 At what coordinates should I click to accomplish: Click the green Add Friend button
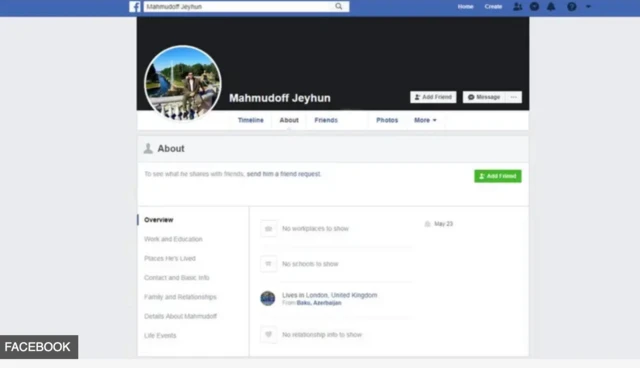pyautogui.click(x=498, y=176)
